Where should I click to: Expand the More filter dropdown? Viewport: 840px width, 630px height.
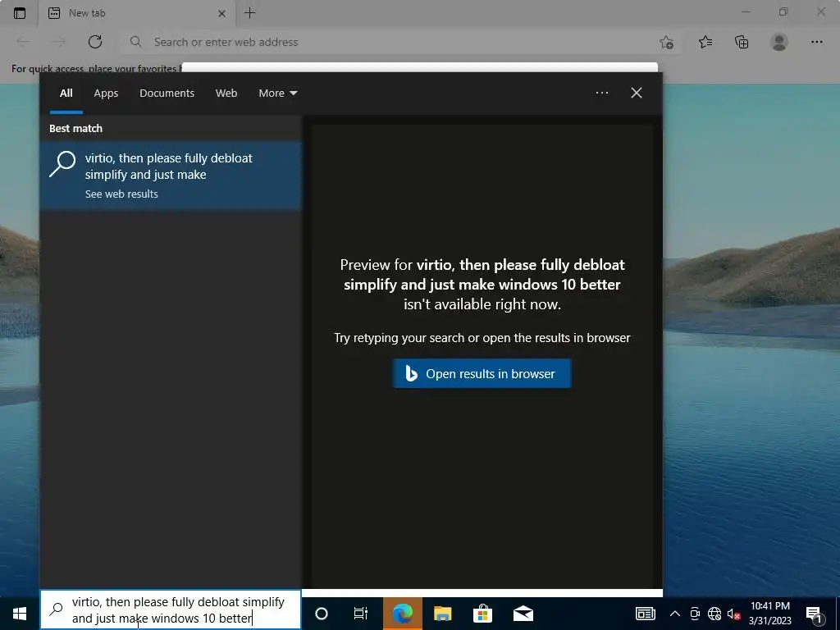click(277, 94)
